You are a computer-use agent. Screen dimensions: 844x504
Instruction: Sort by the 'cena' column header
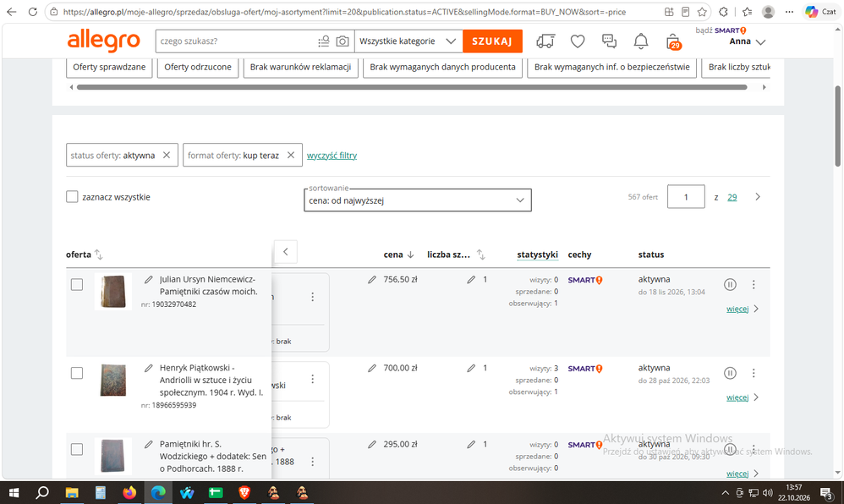[398, 255]
